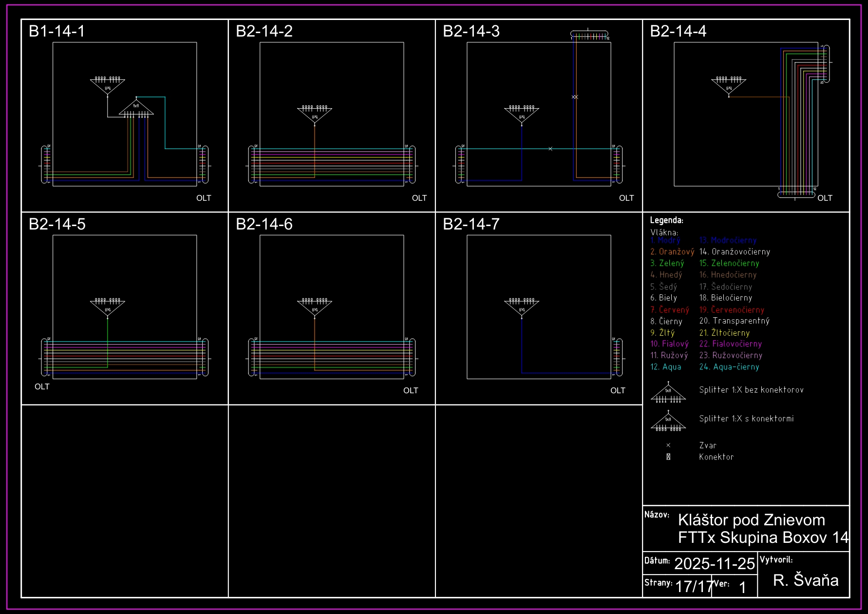Select the splitter symbol in panel B2-14-7
The height and width of the screenshot is (614, 868).
(x=522, y=307)
